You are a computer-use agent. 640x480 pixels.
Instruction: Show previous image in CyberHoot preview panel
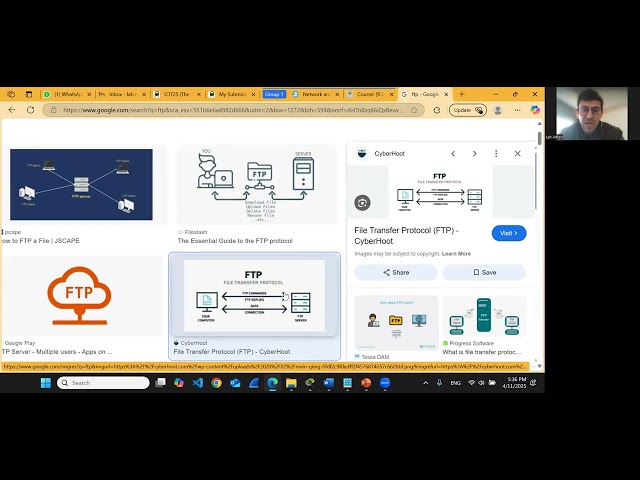[453, 154]
